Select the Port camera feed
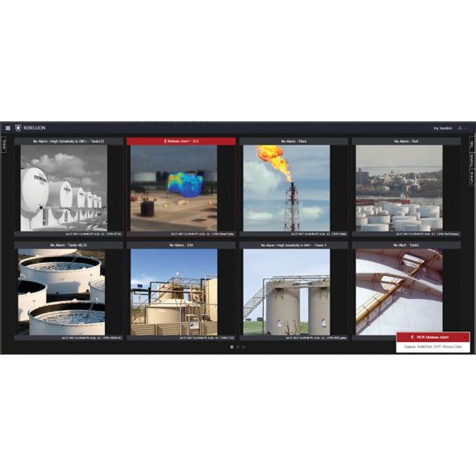The height and width of the screenshot is (476, 476). tap(399, 188)
